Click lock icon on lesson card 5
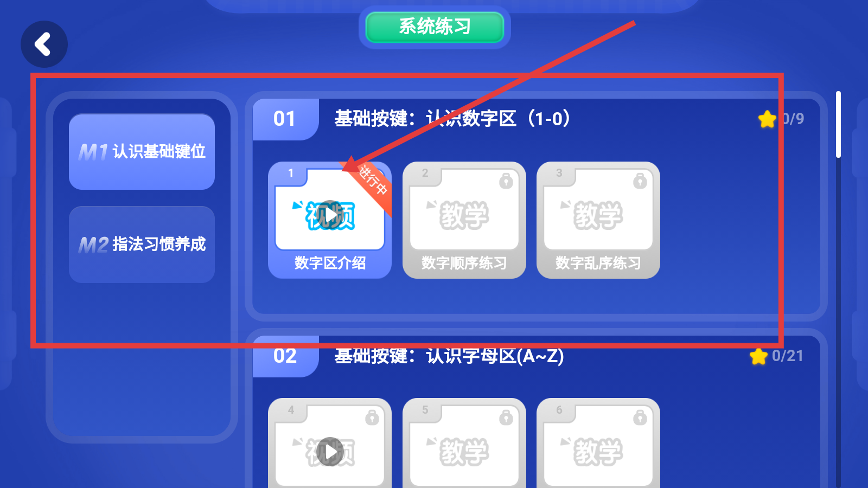 point(506,417)
